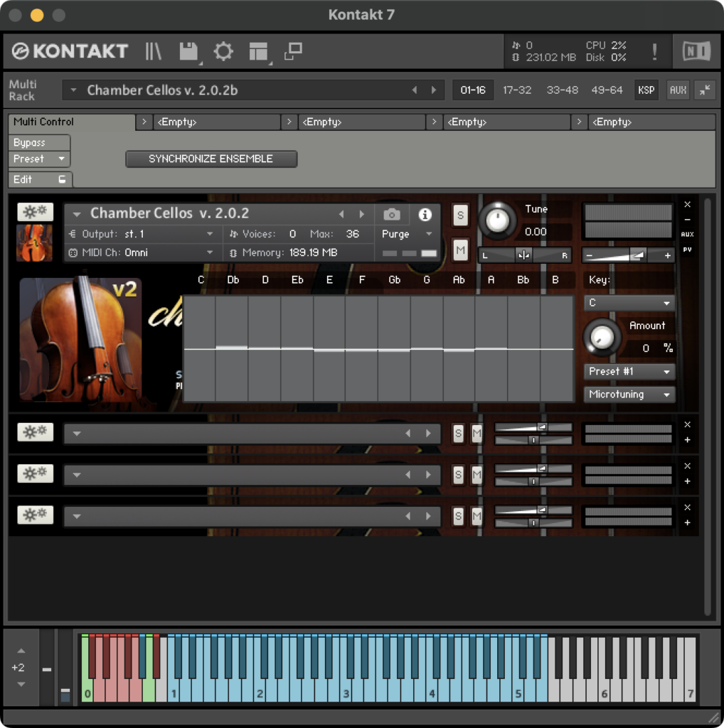Adjust the Amount knob
Image resolution: width=724 pixels, height=728 pixels.
pos(602,338)
